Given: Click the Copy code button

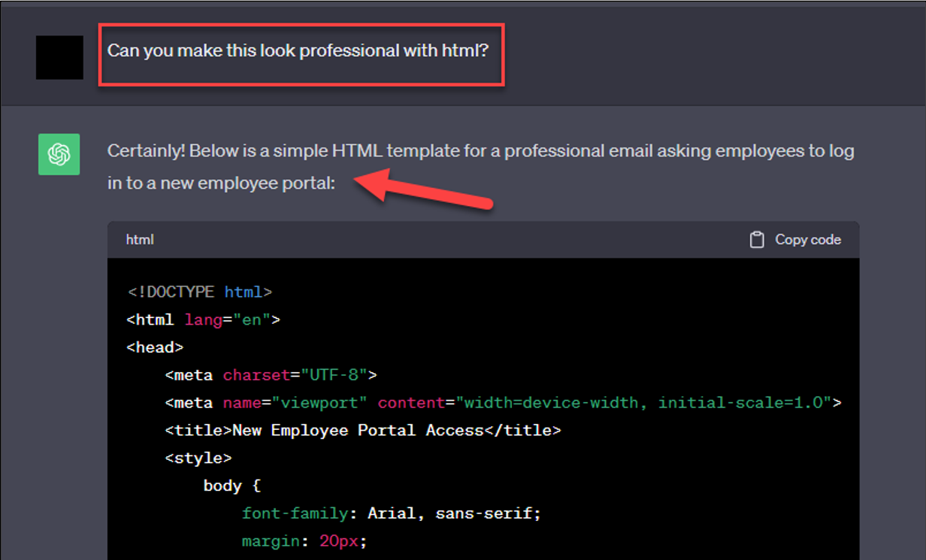Looking at the screenshot, I should pyautogui.click(x=795, y=240).
